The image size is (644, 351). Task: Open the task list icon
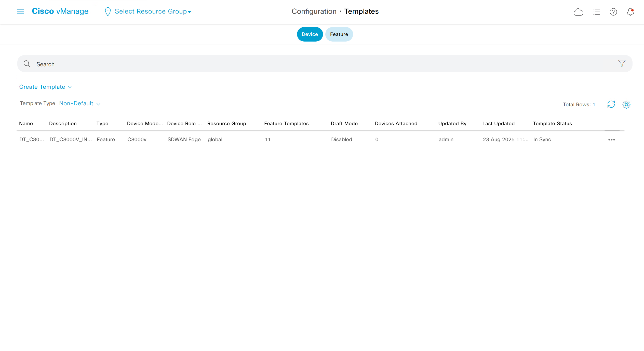coord(597,12)
